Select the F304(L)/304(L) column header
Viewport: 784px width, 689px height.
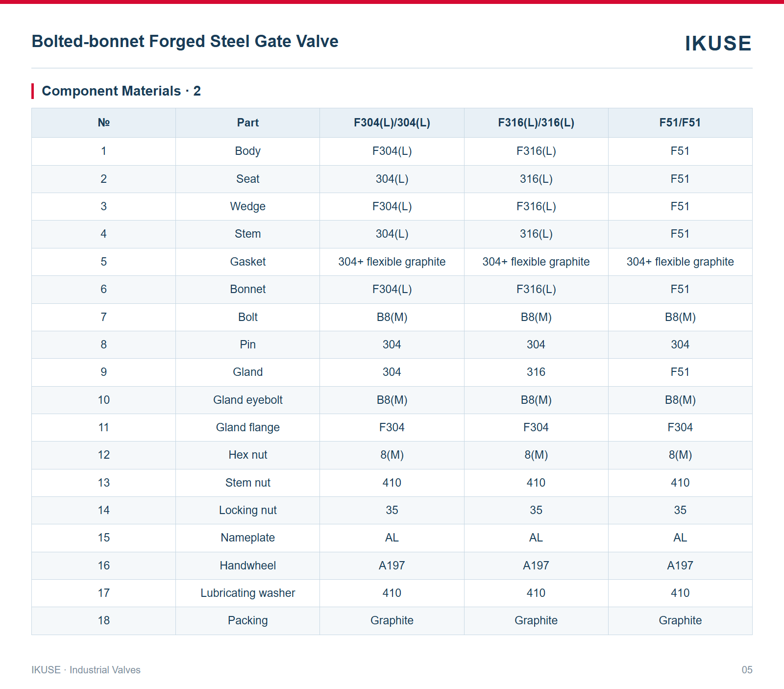pos(392,123)
